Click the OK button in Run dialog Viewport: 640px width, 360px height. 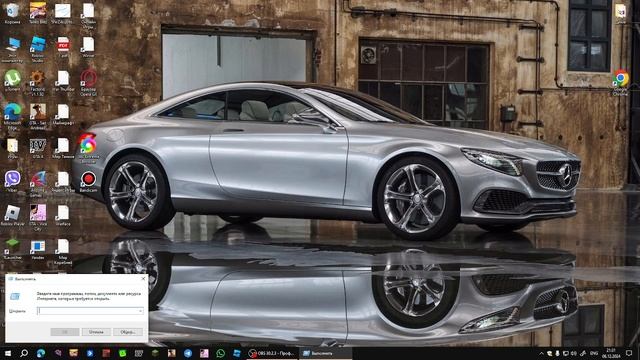(x=65, y=332)
